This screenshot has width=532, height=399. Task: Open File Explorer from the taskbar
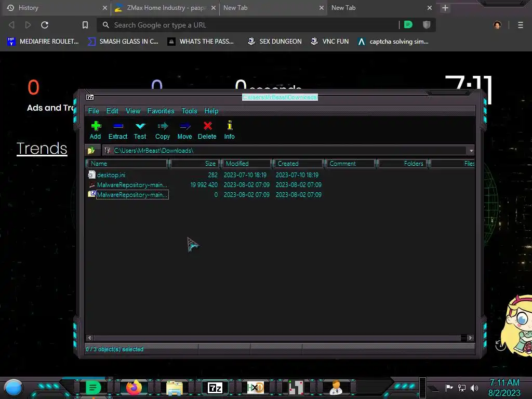click(x=175, y=388)
